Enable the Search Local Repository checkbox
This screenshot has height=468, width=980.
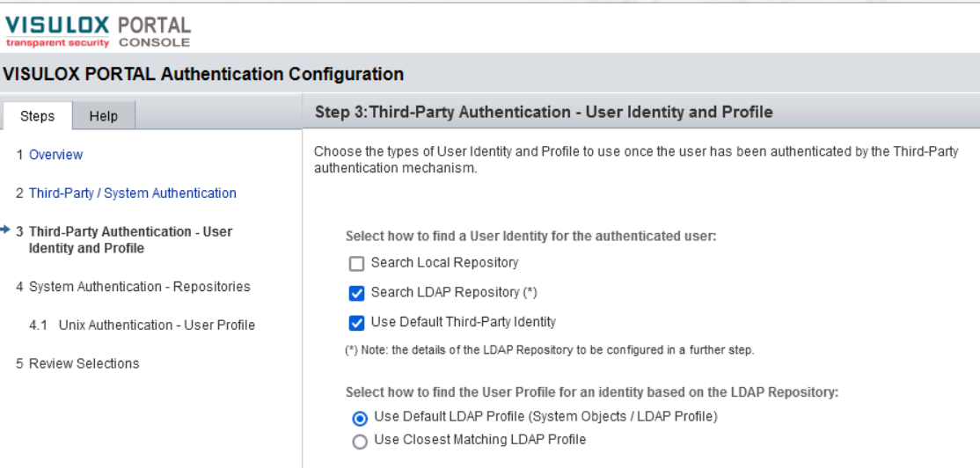(356, 263)
